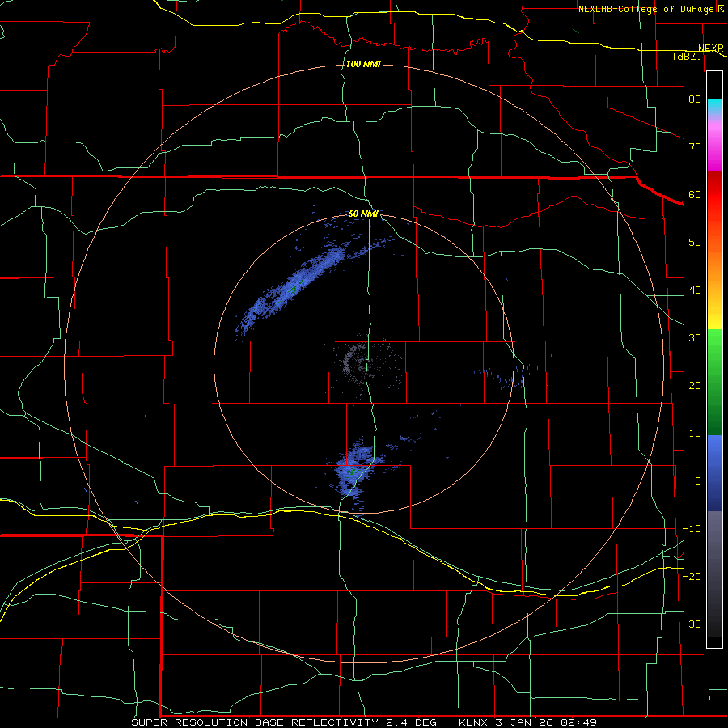
Task: Click the Super-Resolution Base Reflectivity caption
Action: [363, 722]
